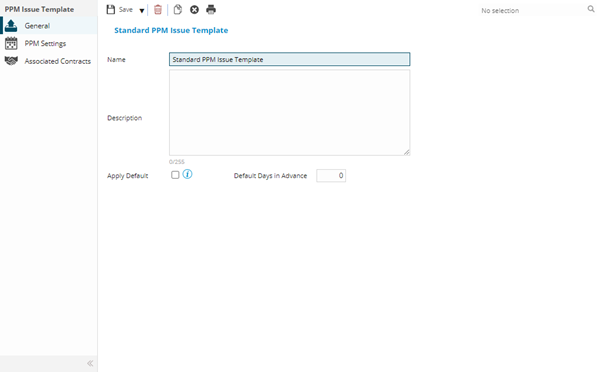Click the Standard PPM Issue Template heading
Screen dimensions: 600x372
171,30
